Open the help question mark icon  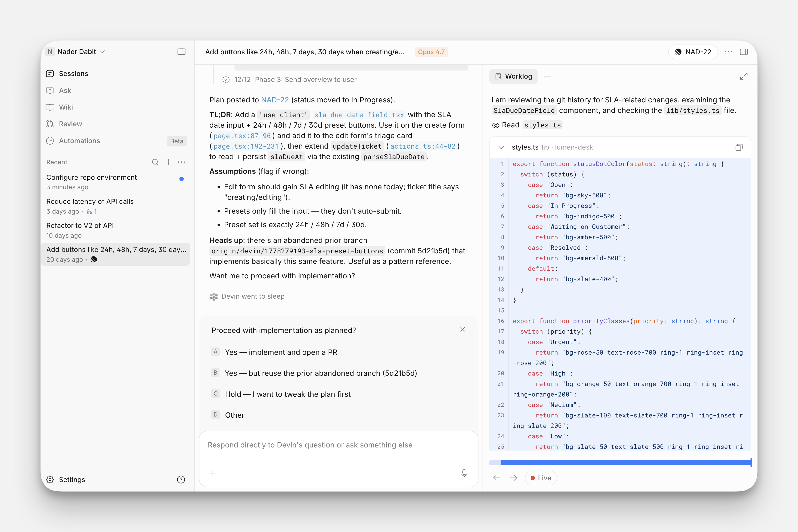click(x=181, y=479)
